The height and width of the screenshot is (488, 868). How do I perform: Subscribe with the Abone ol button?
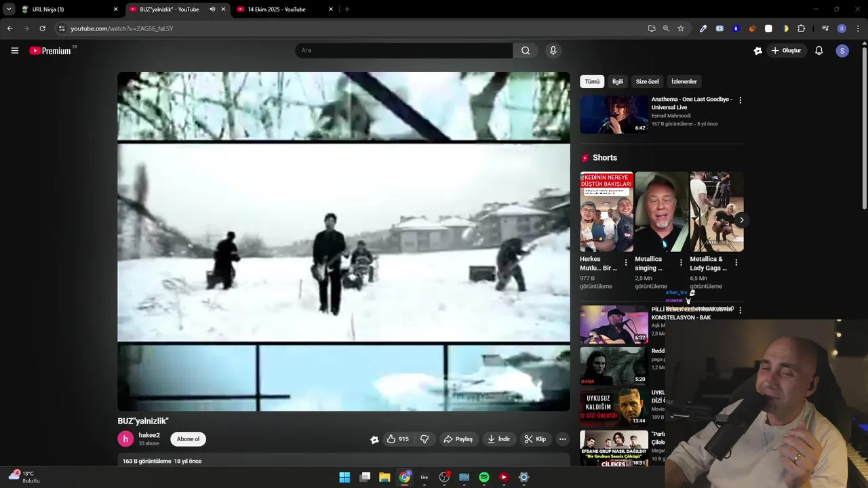pyautogui.click(x=188, y=439)
